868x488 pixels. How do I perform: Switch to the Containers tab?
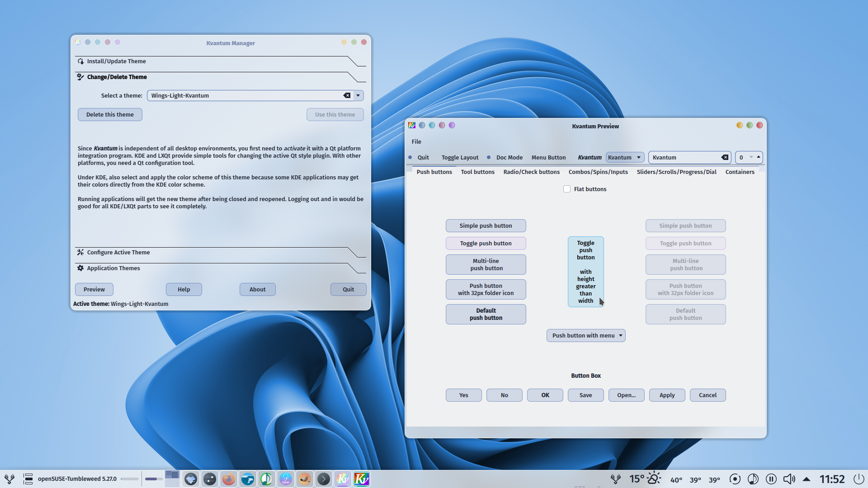tap(740, 172)
